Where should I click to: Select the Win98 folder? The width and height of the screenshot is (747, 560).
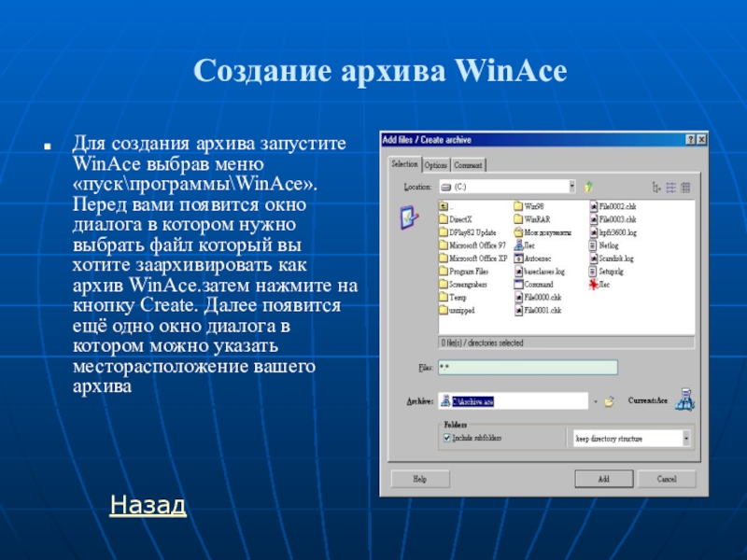(x=529, y=206)
